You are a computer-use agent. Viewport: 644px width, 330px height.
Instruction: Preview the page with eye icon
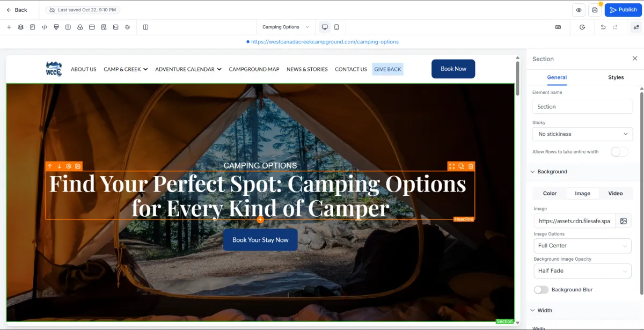pos(579,10)
